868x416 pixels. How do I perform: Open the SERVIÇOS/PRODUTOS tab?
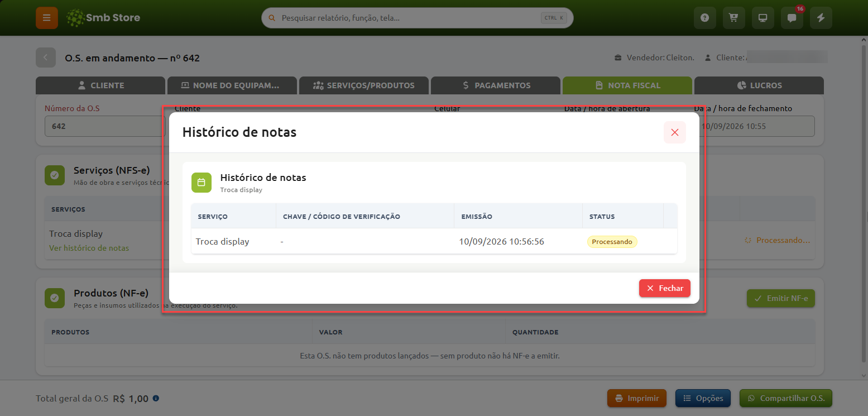point(364,85)
